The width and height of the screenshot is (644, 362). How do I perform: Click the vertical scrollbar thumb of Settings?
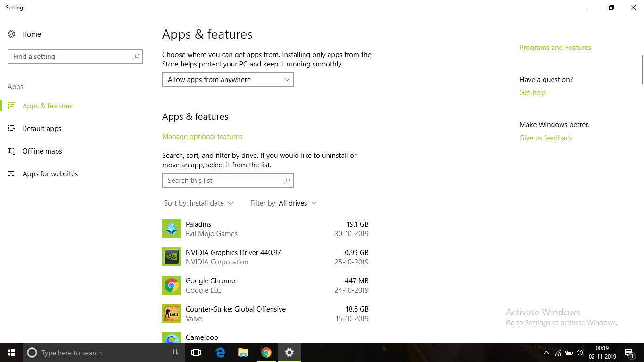pos(642,70)
